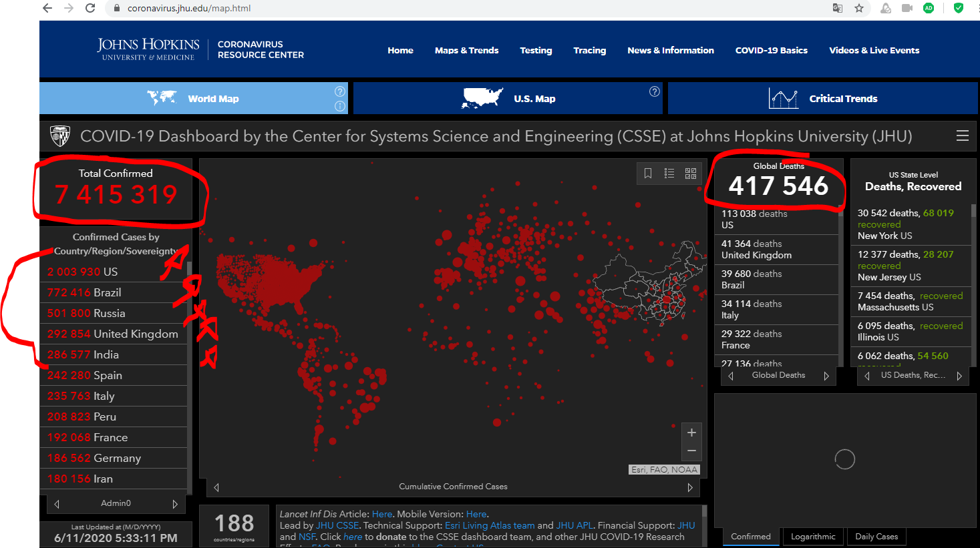
Task: Click the browser forward arrow
Action: (x=69, y=8)
